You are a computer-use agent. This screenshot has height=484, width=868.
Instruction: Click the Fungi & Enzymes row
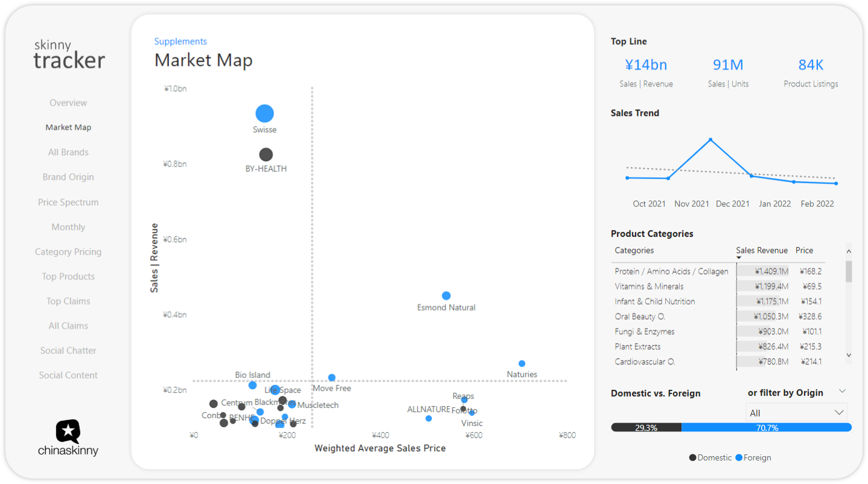[x=718, y=332]
